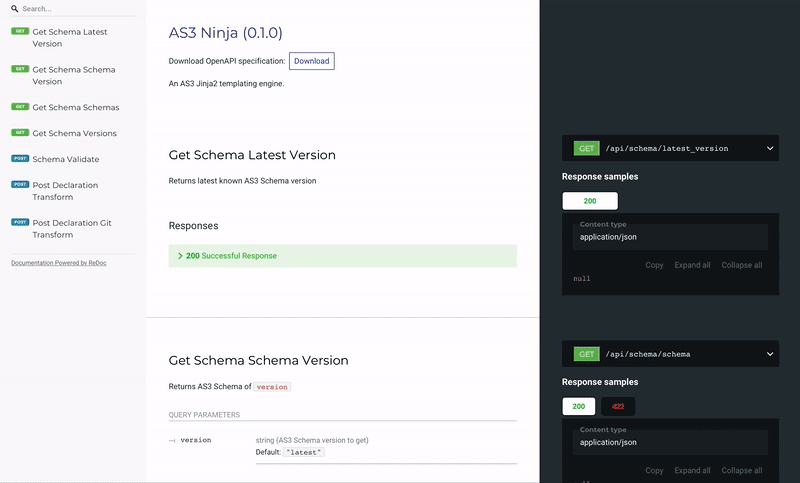Open Get Schema Schema Version sidebar item
The width and height of the screenshot is (800, 483).
point(73,75)
